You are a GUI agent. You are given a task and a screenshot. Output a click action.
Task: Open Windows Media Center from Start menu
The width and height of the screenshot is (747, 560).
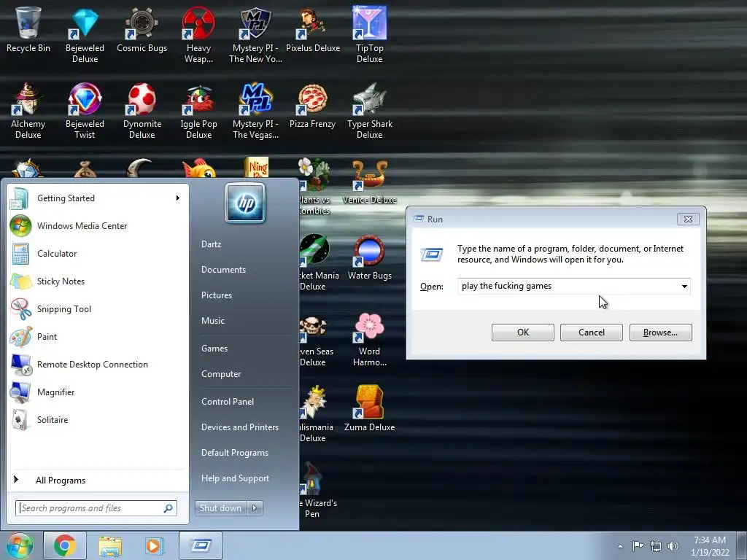click(x=98, y=226)
